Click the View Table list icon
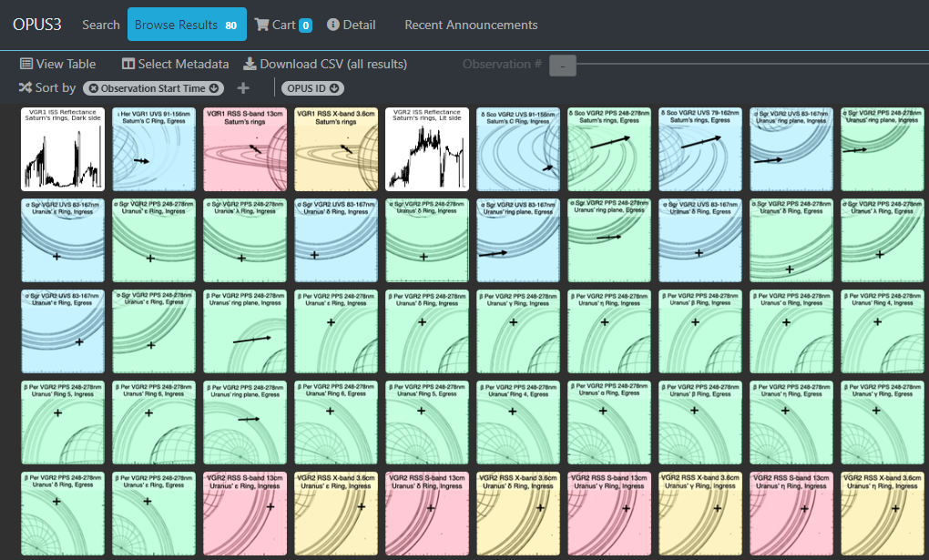Screen dimensions: 929x560 click(26, 64)
